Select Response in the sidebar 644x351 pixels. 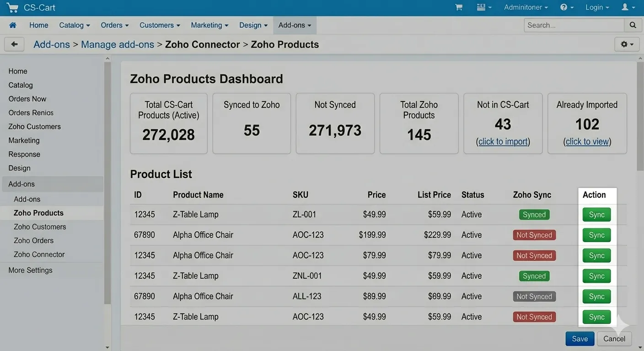(x=24, y=154)
